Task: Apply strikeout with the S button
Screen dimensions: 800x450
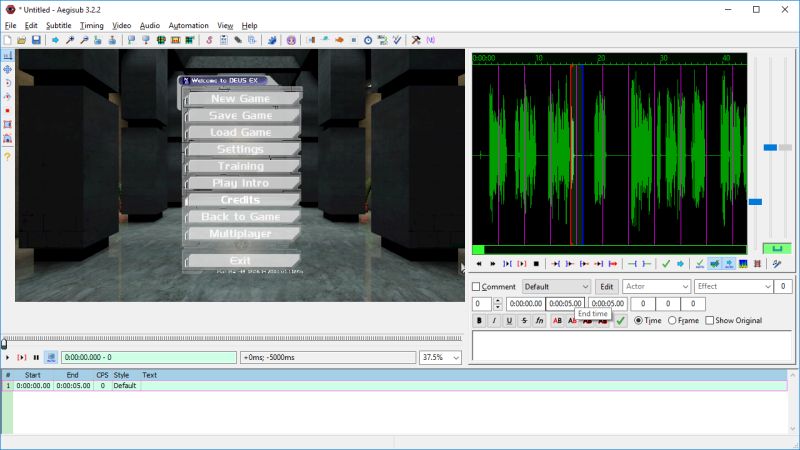Action: pyautogui.click(x=524, y=320)
